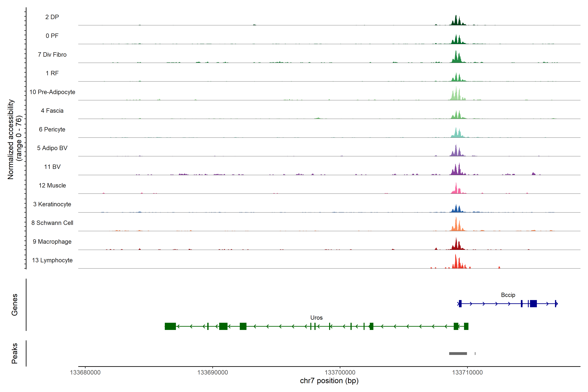
Task: Click the 13 Lymphocyte track label
Action: click(x=52, y=260)
